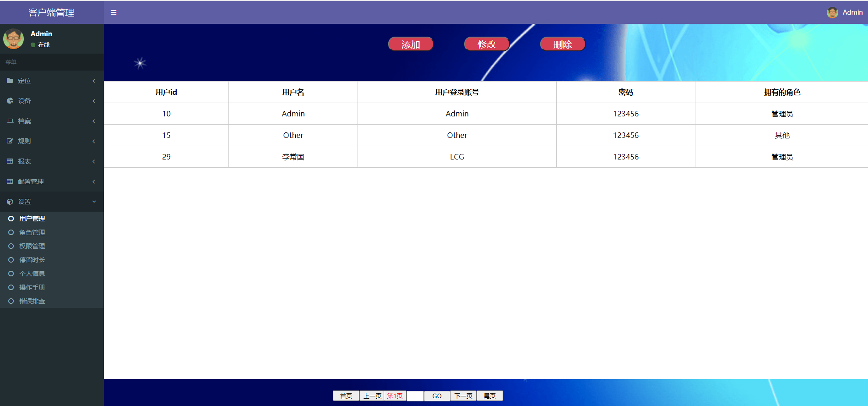Select the row with 用户id 10
This screenshot has height=406, width=868.
486,114
